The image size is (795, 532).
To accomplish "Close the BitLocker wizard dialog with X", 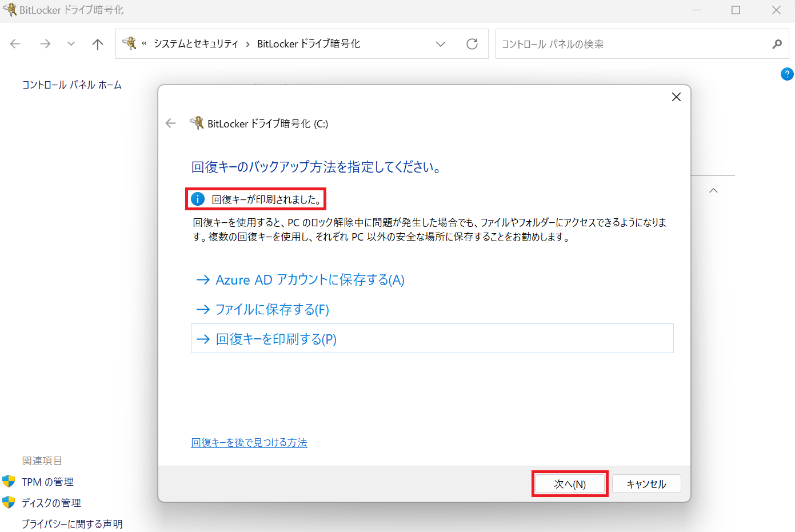I will (676, 97).
